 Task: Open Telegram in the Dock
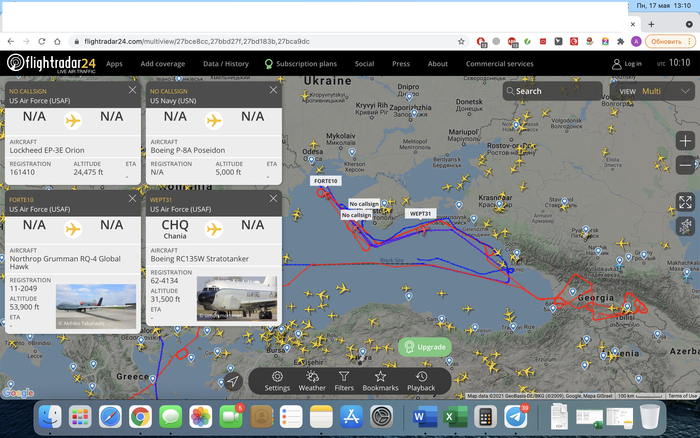pyautogui.click(x=516, y=417)
